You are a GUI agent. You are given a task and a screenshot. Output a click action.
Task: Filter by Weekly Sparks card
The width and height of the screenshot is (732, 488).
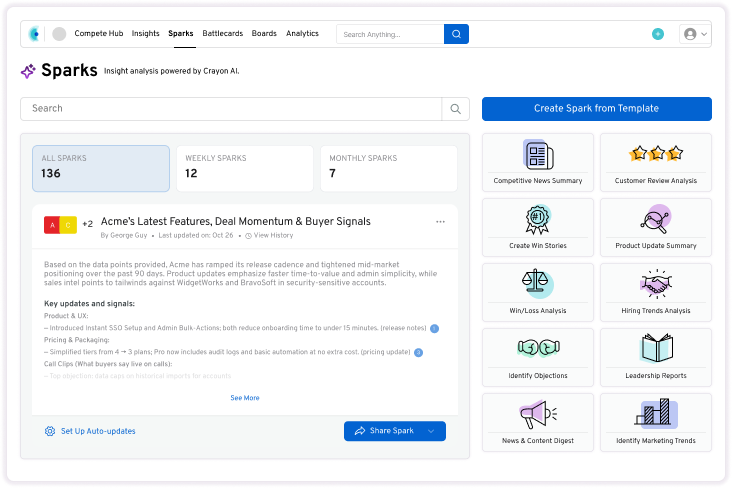[245, 168]
